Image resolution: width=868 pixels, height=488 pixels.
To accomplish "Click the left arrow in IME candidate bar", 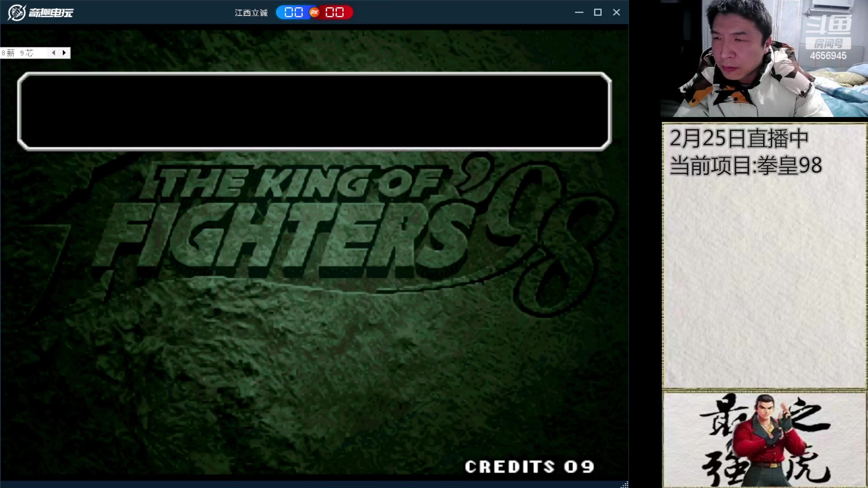I will (x=53, y=53).
